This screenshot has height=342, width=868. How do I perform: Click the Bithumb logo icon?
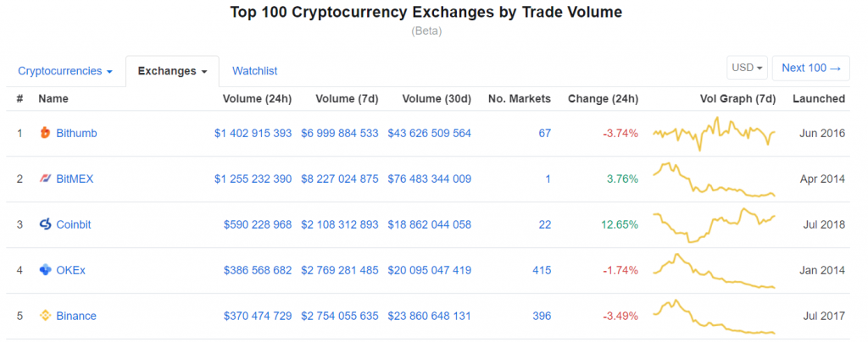tap(46, 133)
